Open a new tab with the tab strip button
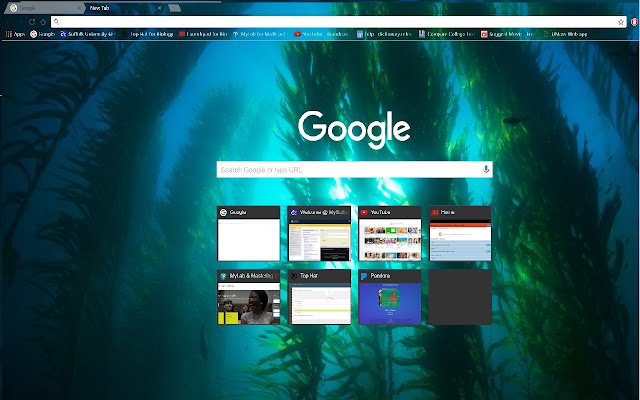 point(174,8)
